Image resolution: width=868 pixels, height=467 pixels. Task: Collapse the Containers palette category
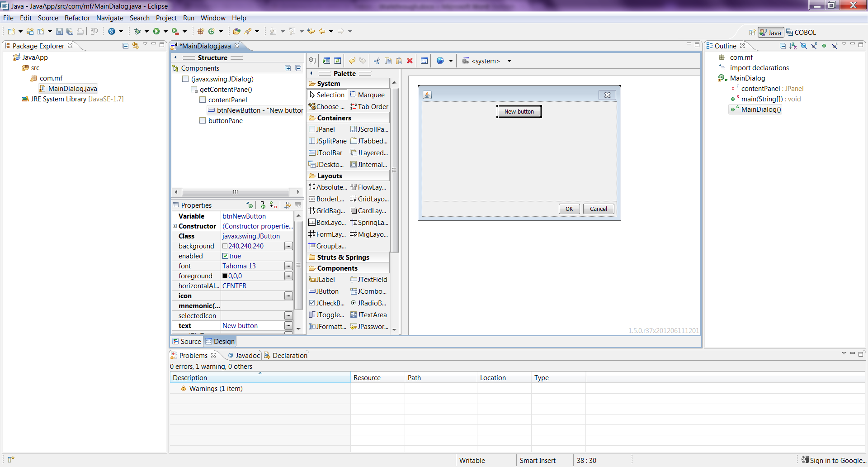click(334, 118)
